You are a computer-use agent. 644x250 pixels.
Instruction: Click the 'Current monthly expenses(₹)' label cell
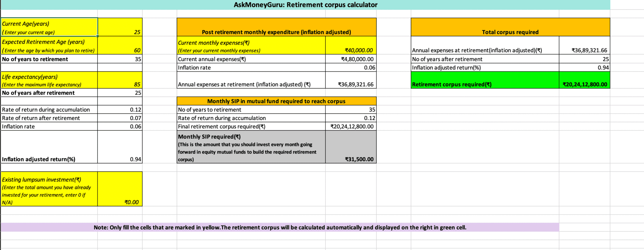(251, 45)
